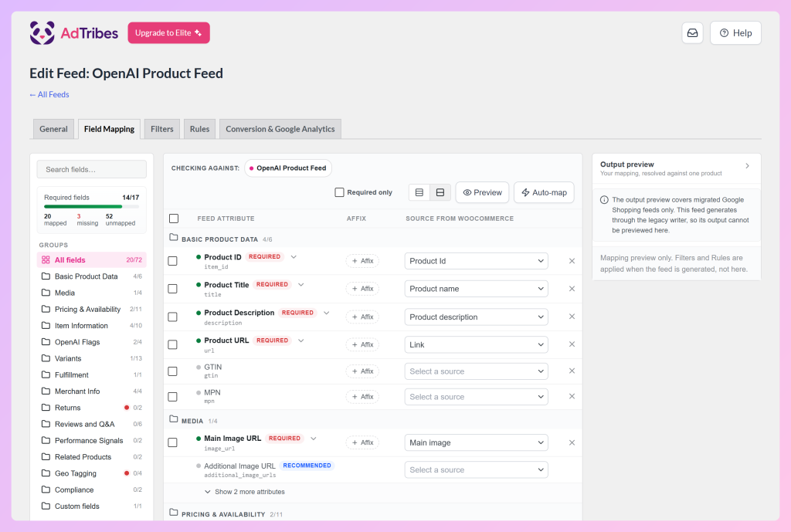Switch to the General tab
This screenshot has height=532, width=791.
(53, 129)
